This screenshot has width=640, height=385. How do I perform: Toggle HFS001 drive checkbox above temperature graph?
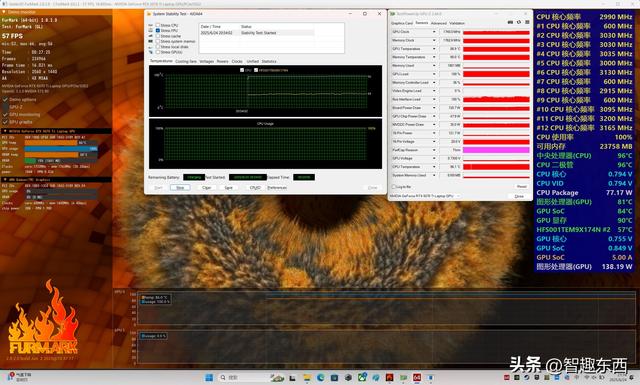(256, 70)
